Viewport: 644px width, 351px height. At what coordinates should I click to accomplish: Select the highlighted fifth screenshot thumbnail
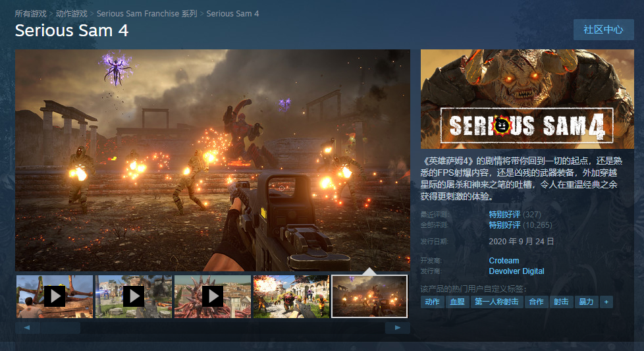[369, 296]
